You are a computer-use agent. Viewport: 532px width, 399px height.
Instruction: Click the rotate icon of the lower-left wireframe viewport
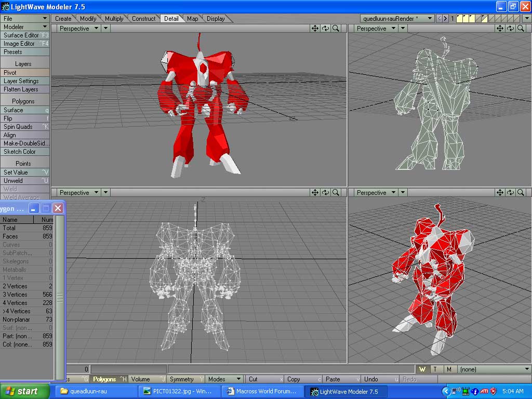pyautogui.click(x=325, y=193)
